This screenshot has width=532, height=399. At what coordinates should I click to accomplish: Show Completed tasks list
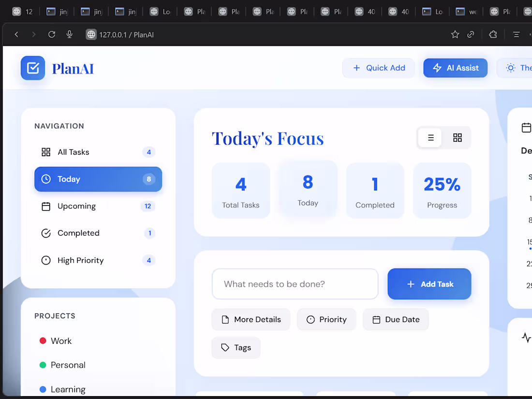point(98,233)
